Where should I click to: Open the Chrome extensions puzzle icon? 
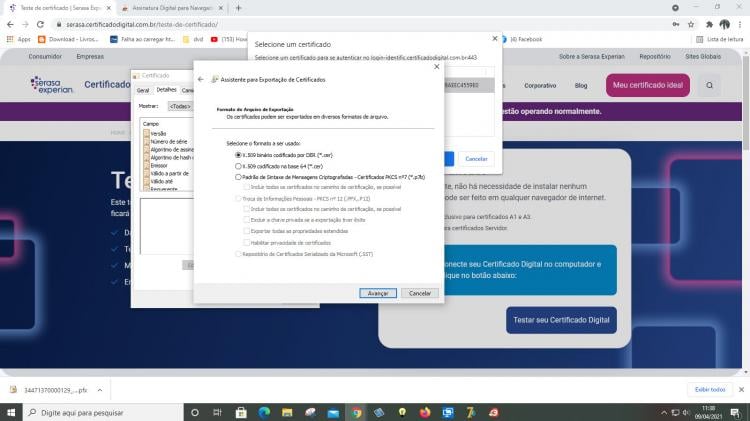point(709,24)
